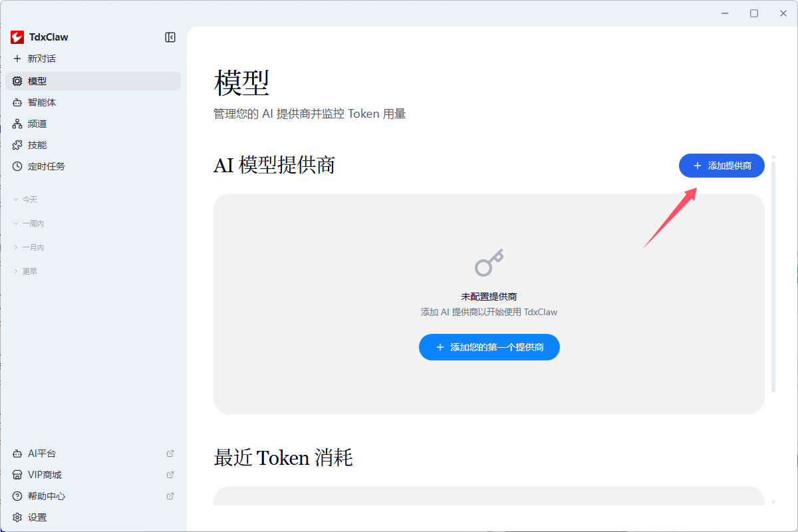798x532 pixels.
Task: Click the plus icon beside 新对话
Action: click(17, 59)
